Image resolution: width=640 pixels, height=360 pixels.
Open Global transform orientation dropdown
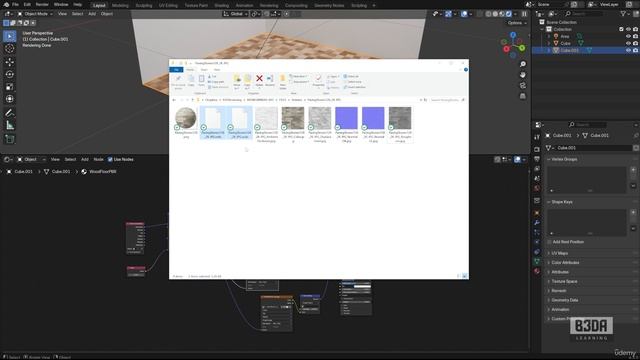point(236,14)
